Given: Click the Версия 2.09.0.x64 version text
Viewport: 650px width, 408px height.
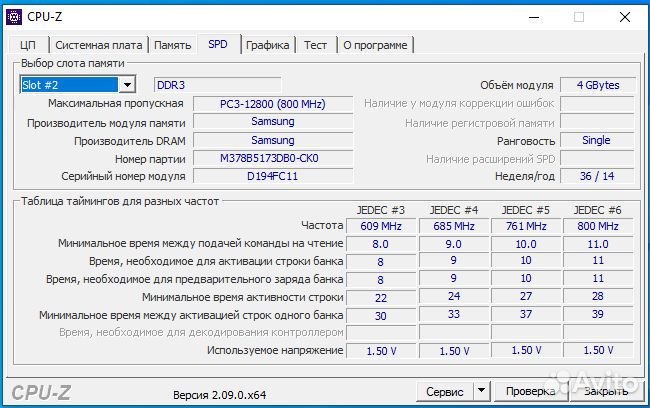Looking at the screenshot, I should pos(220,395).
